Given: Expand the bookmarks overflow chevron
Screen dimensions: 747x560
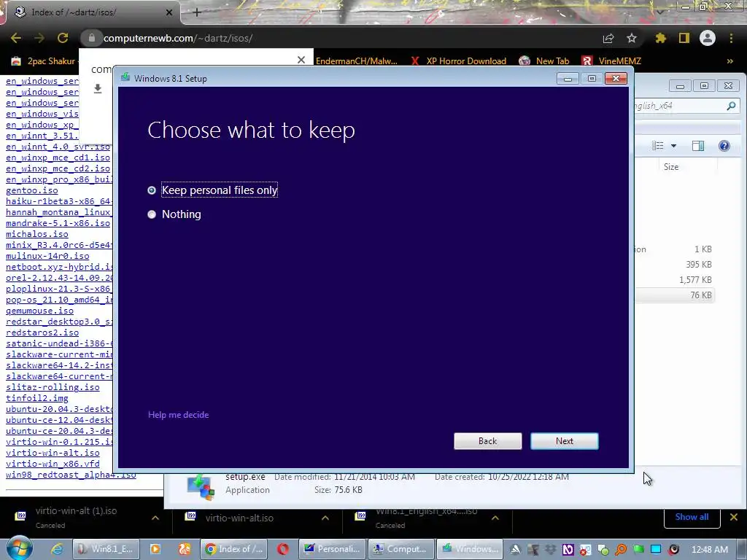Looking at the screenshot, I should [729, 61].
